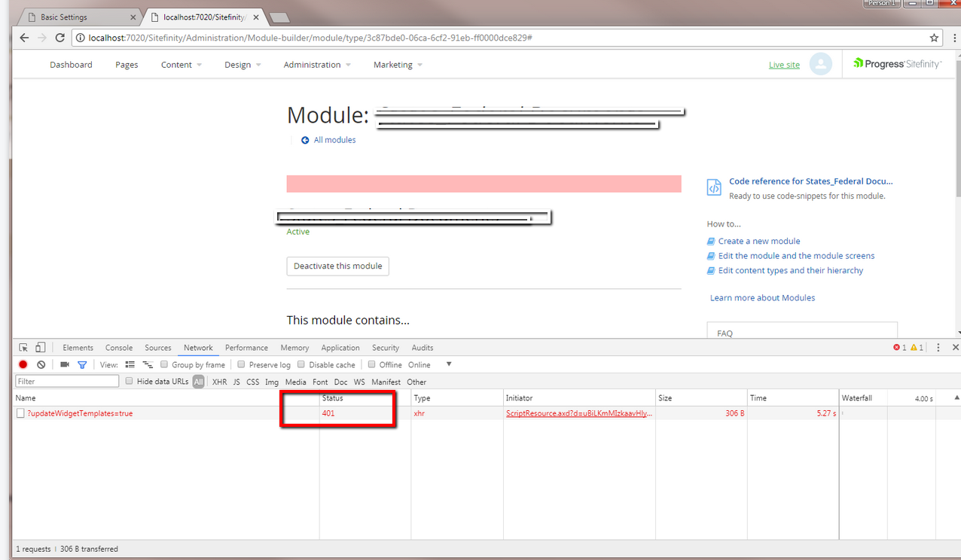Check Hide data URLs filter option
961x560 pixels.
pyautogui.click(x=129, y=382)
